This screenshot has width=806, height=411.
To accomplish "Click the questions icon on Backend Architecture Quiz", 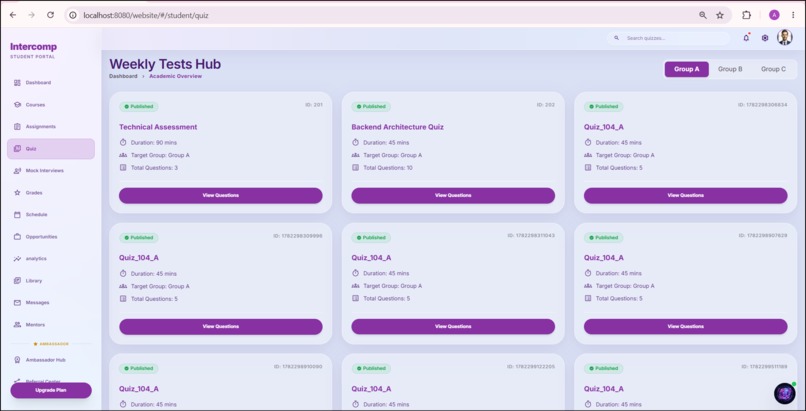I will (355, 167).
